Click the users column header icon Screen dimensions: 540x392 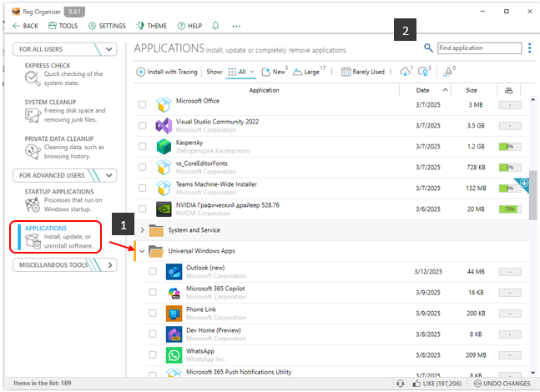[508, 90]
